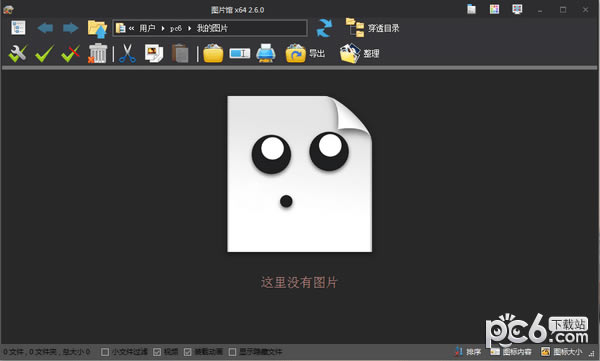Image resolution: width=600 pixels, height=361 pixels.
Task: Open the wrench settings tool
Action: tap(18, 53)
